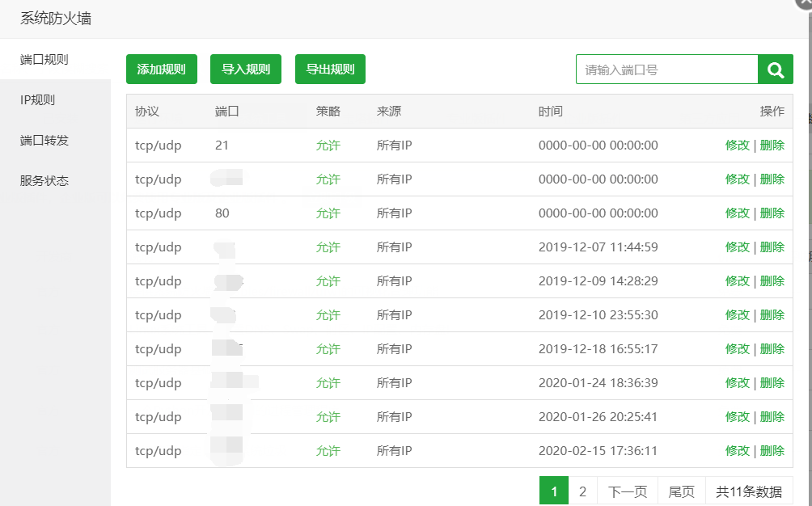Click the 系统防火墙 dialog title
This screenshot has width=812, height=506.
56,19
